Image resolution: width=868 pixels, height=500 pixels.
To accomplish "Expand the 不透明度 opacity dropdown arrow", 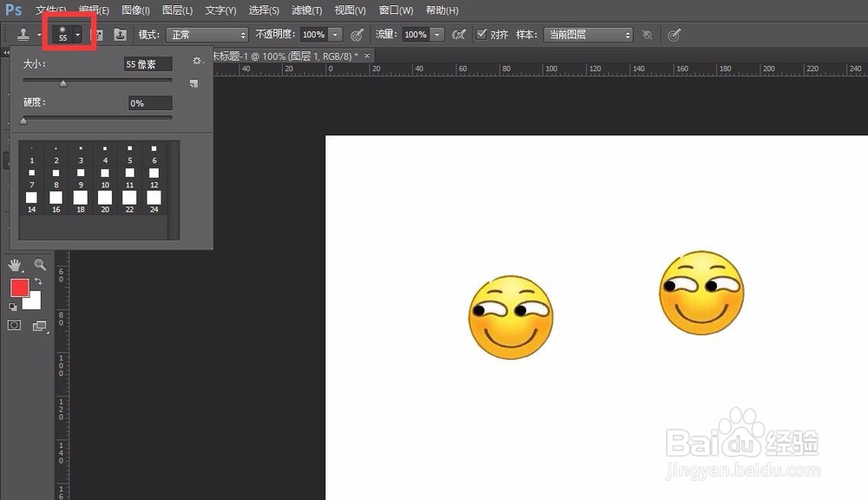I will pyautogui.click(x=335, y=35).
